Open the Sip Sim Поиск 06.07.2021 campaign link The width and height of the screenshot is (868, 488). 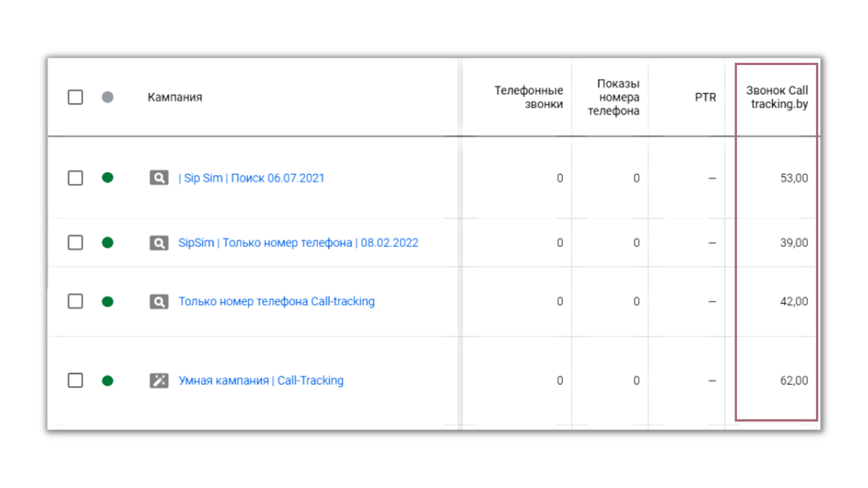pos(251,178)
